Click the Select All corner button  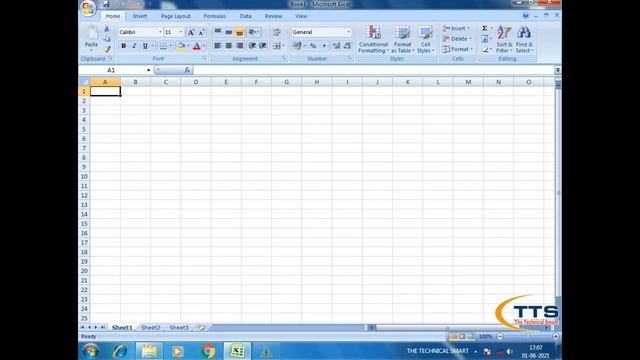[84, 82]
